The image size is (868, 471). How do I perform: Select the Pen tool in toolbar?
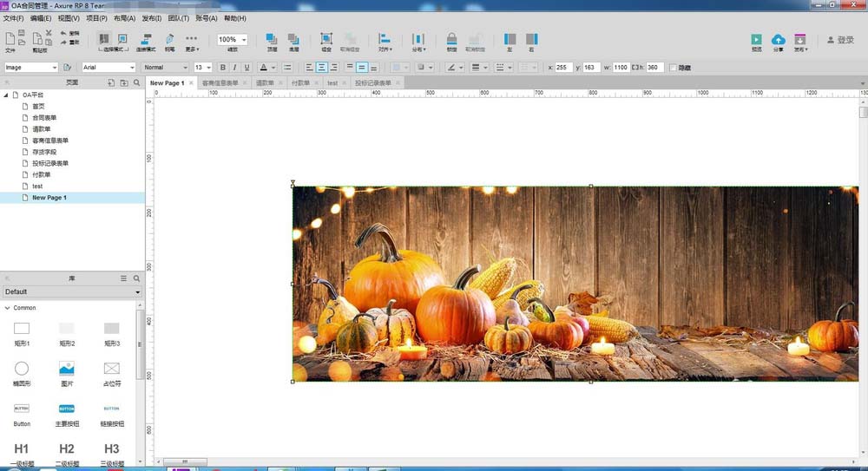(169, 39)
